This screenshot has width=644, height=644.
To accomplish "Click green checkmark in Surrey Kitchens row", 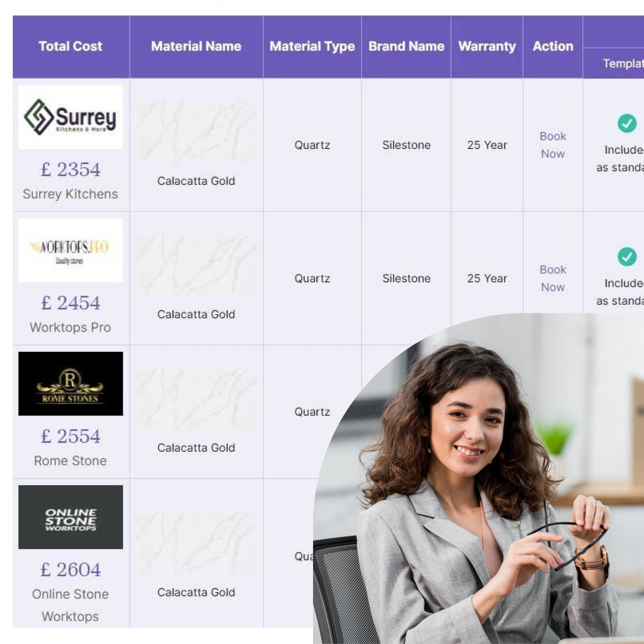I will pyautogui.click(x=627, y=123).
